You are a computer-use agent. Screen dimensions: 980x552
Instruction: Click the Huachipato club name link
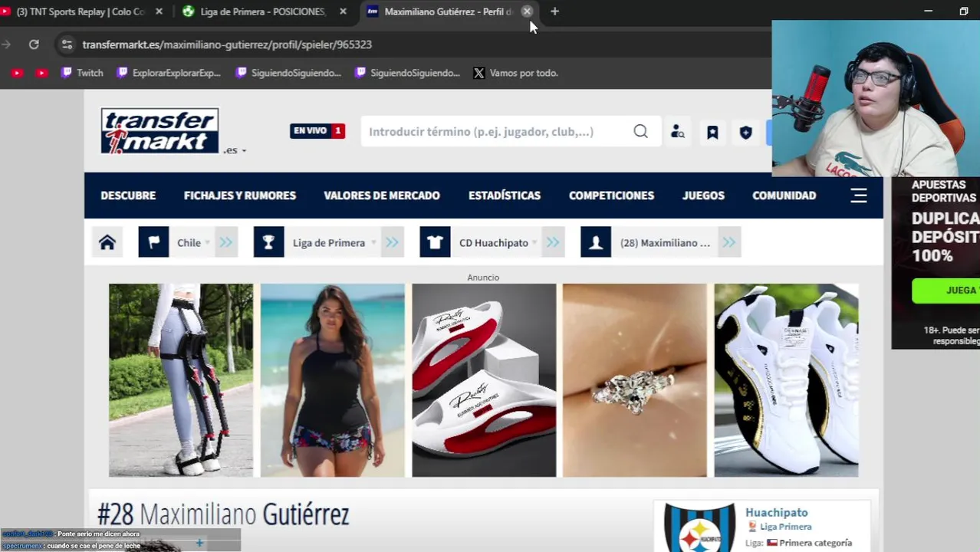[776, 512]
